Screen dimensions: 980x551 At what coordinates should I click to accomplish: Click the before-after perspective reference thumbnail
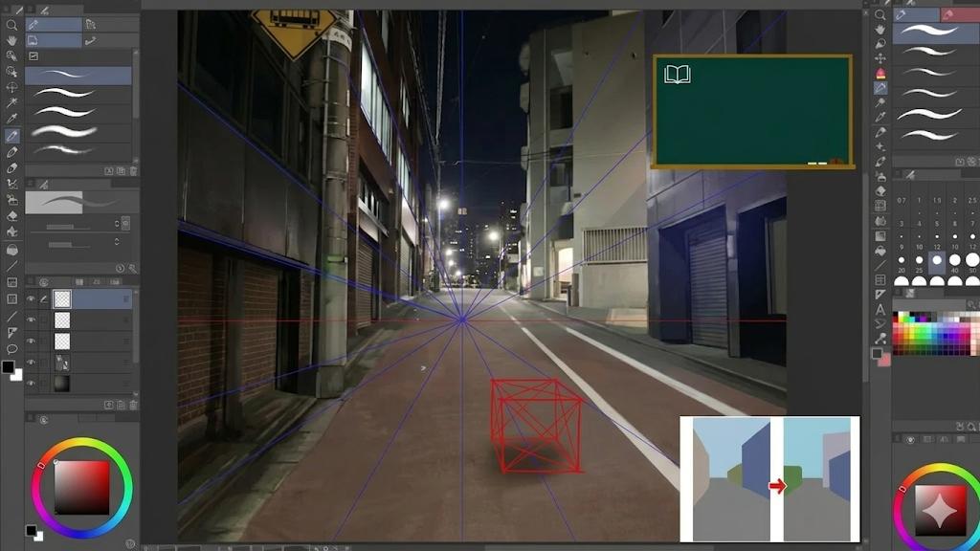[769, 479]
